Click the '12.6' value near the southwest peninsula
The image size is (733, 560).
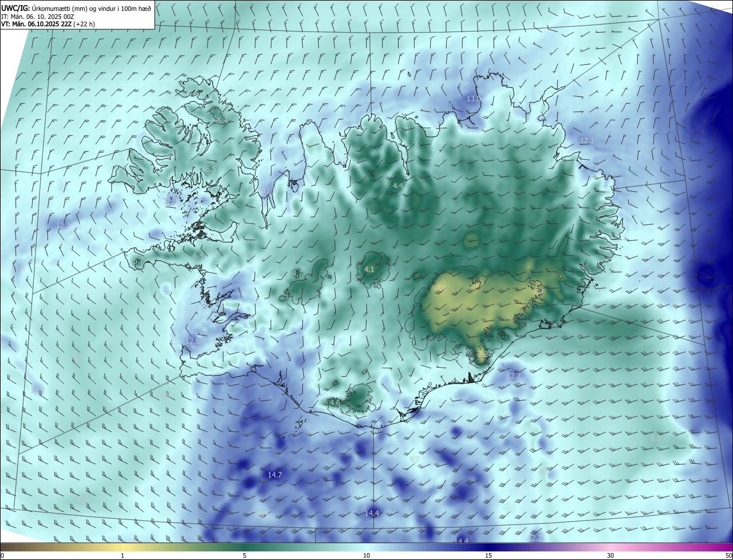pyautogui.click(x=192, y=341)
